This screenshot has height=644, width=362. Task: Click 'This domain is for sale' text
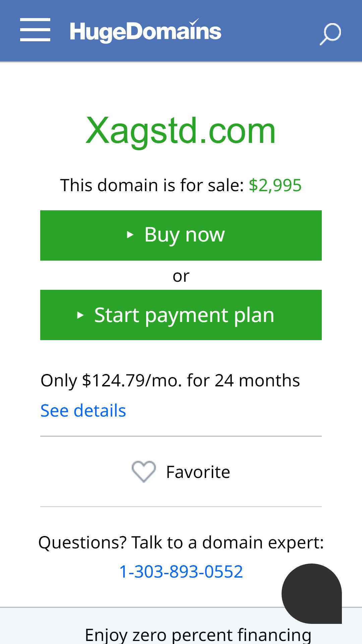pos(152,185)
